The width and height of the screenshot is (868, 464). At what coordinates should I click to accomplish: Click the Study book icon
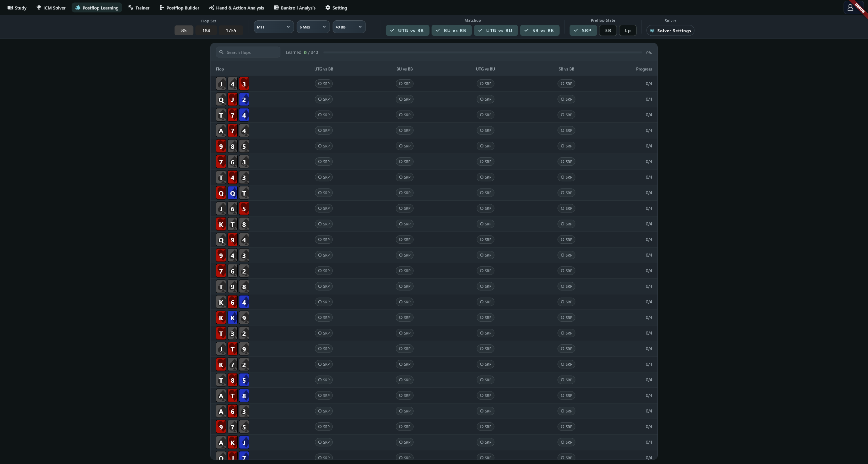pos(10,7)
